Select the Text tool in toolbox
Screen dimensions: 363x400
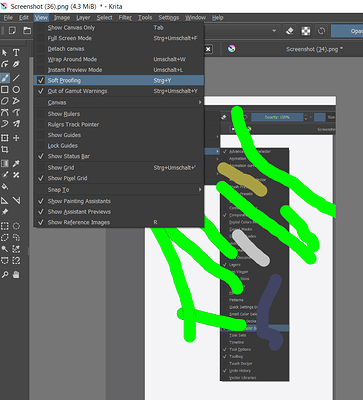pos(16,53)
